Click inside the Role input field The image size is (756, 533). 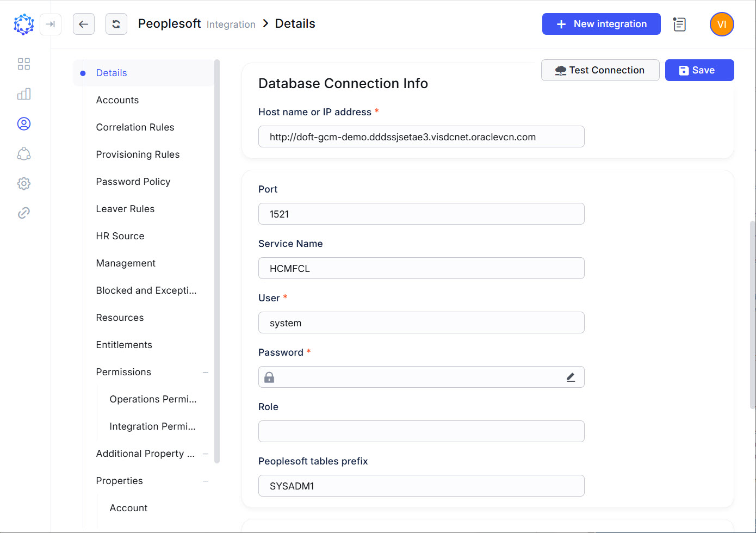[421, 431]
